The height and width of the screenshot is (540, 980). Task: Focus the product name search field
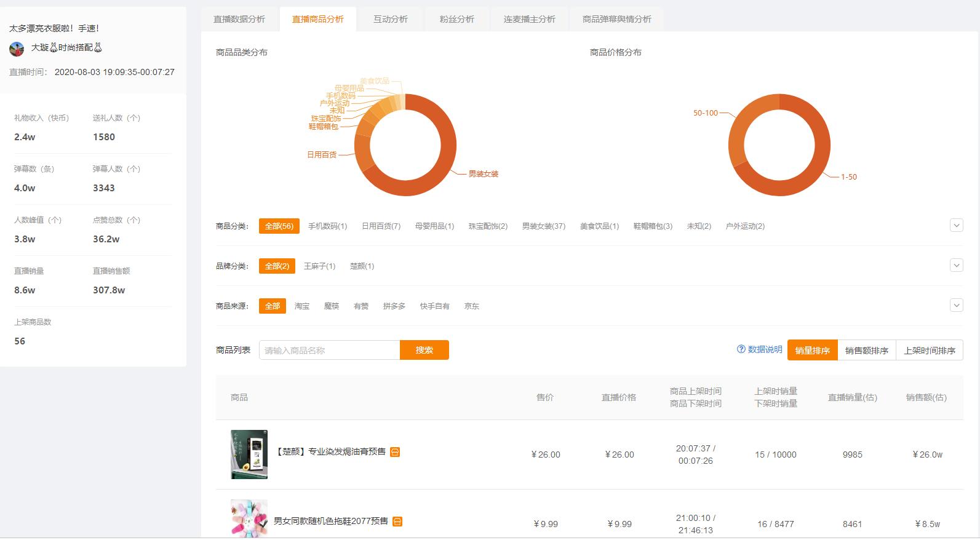pos(329,350)
